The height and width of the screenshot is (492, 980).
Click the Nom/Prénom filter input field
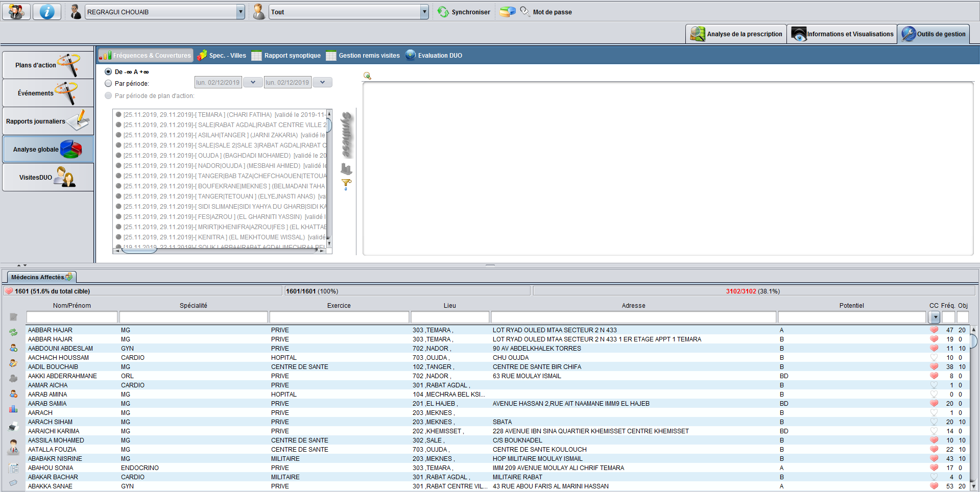[72, 317]
